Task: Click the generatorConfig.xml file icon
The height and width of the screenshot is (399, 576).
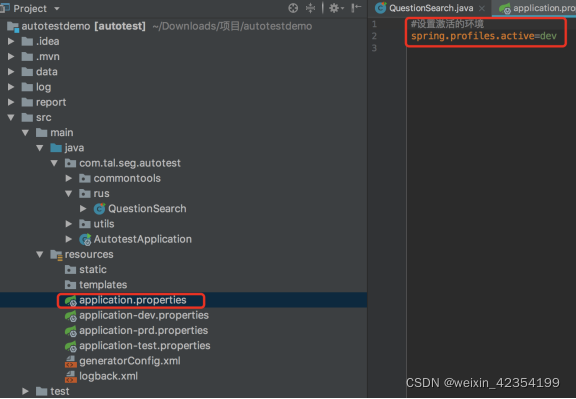Action: [71, 362]
